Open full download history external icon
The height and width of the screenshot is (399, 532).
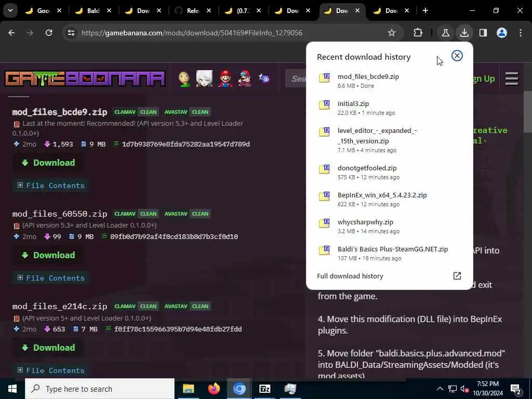(x=457, y=276)
